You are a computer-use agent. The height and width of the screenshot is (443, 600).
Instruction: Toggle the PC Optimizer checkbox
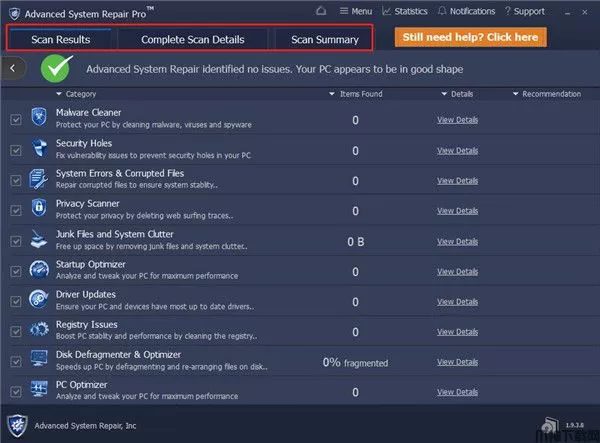16,392
